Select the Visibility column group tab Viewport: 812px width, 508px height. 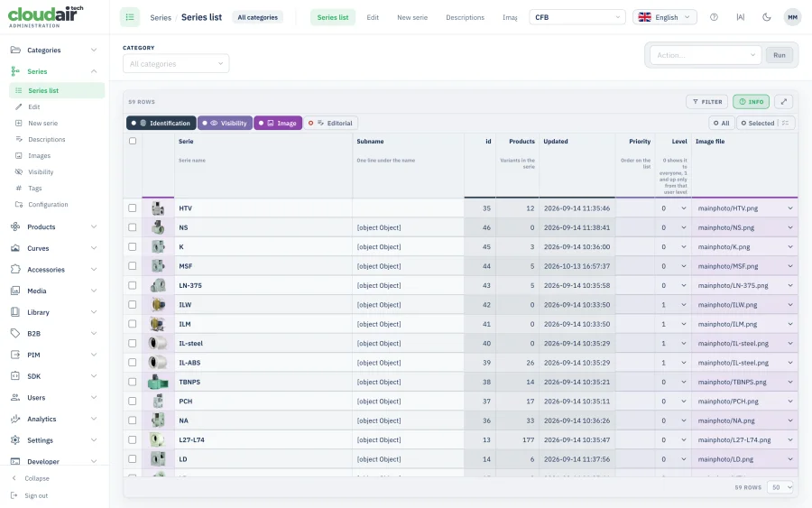226,124
